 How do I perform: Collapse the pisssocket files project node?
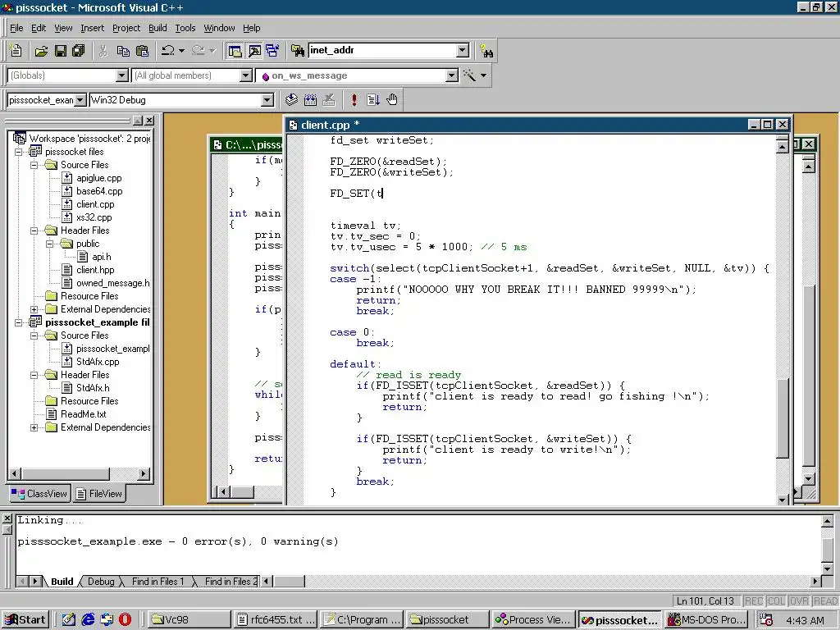[x=19, y=152]
